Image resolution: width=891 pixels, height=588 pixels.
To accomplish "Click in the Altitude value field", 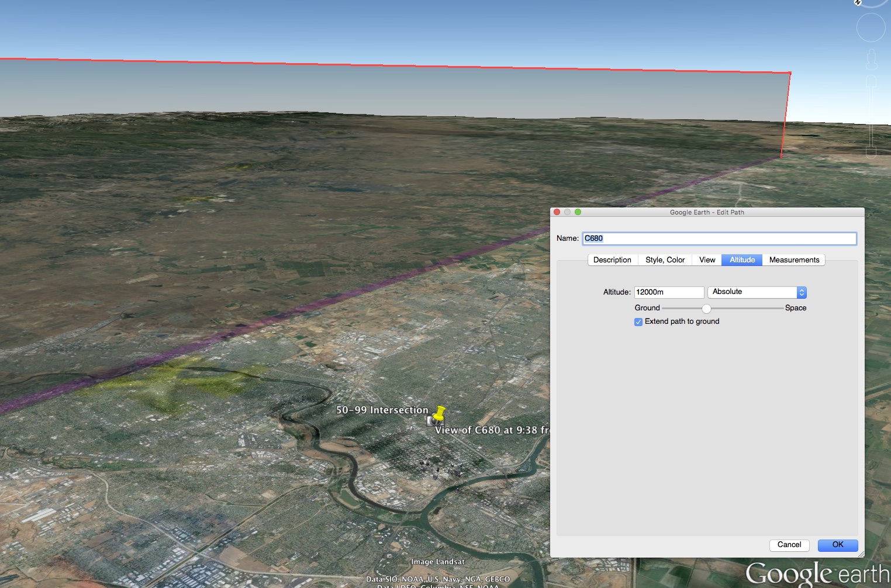I will 668,292.
